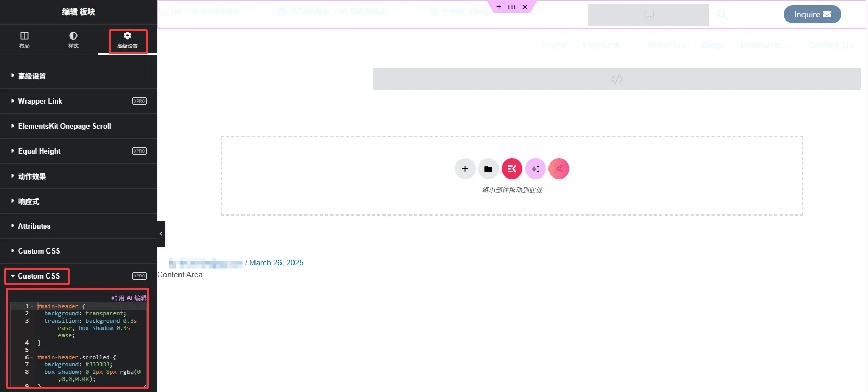Click the 用 AI 编辑 link
The height and width of the screenshot is (392, 868).
click(x=129, y=298)
